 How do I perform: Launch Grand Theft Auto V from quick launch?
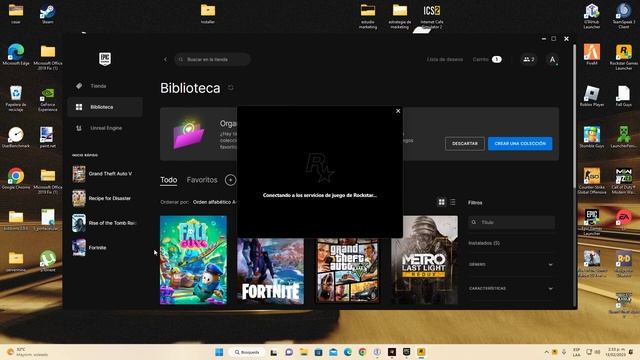click(105, 174)
